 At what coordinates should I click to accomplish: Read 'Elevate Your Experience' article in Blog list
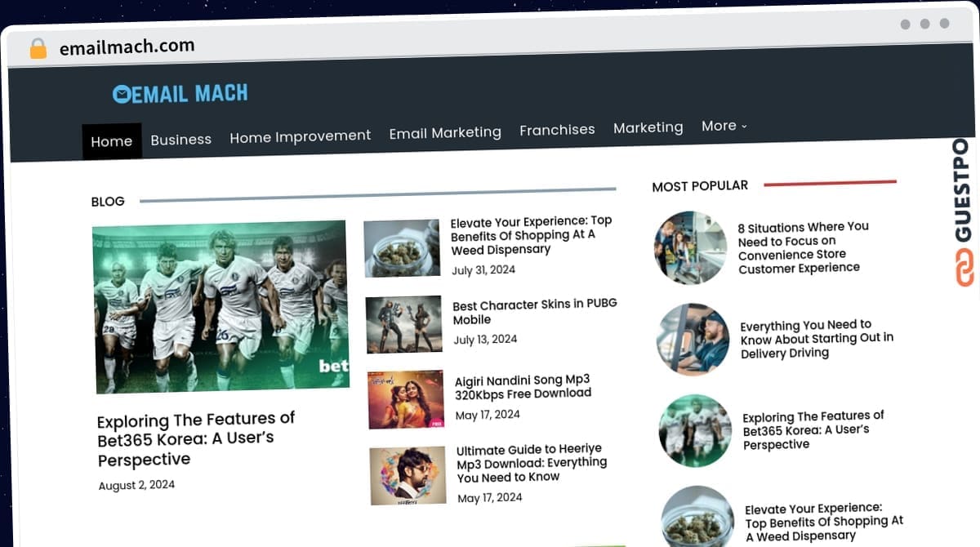pos(532,235)
